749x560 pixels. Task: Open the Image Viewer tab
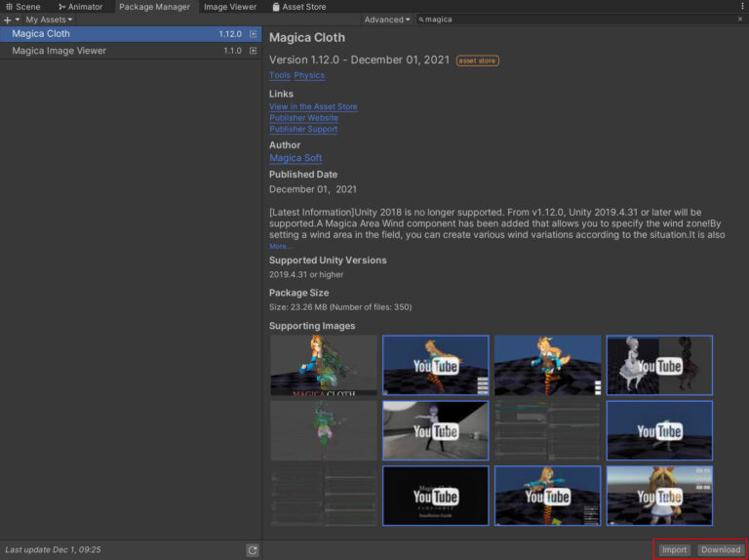click(x=230, y=7)
